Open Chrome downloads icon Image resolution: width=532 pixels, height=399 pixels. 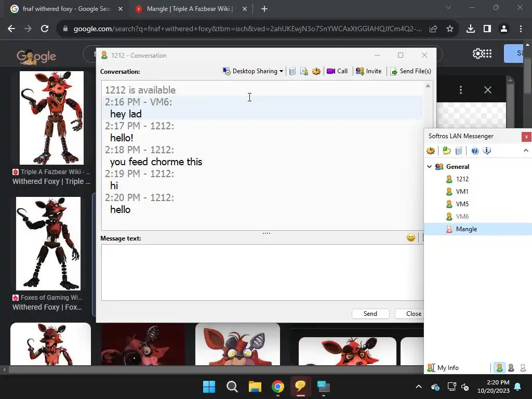[x=471, y=29]
